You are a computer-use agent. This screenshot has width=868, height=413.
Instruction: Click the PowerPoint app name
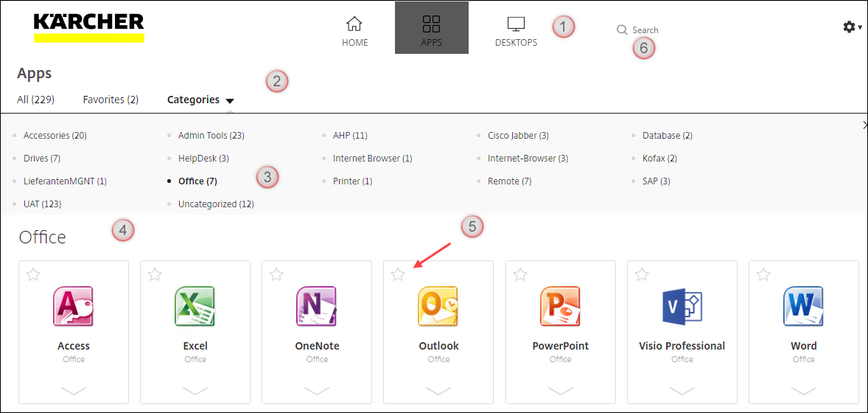point(560,346)
